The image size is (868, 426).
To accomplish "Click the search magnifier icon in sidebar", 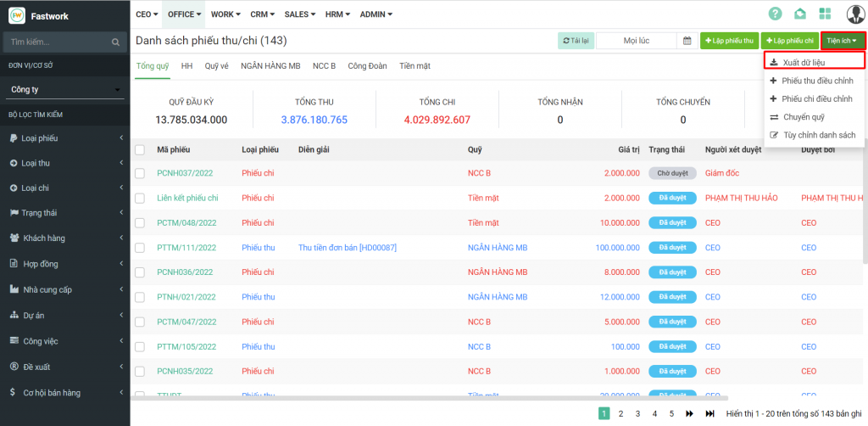I will tap(116, 42).
